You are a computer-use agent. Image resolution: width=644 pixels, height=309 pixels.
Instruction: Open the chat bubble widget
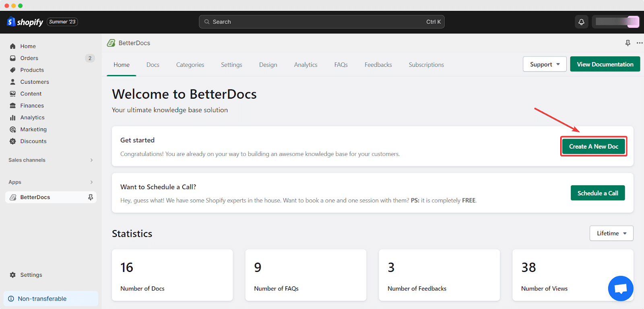pyautogui.click(x=621, y=288)
